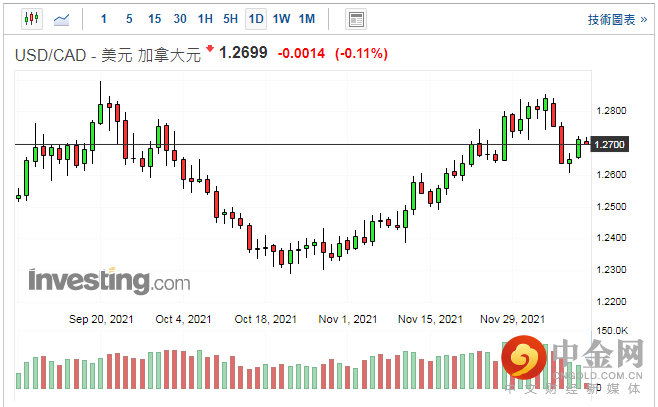This screenshot has width=658, height=407.
Task: Open the 技術圖表 technical chart link
Action: coord(617,20)
